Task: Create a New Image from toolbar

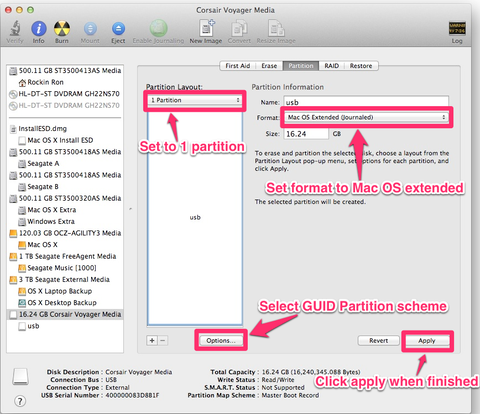Action: (x=206, y=28)
